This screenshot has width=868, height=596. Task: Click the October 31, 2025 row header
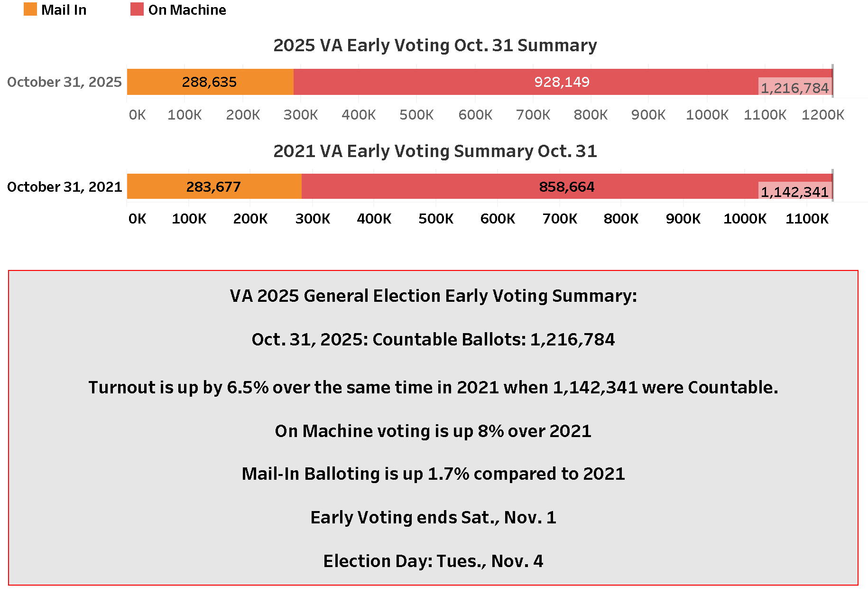pos(65,82)
